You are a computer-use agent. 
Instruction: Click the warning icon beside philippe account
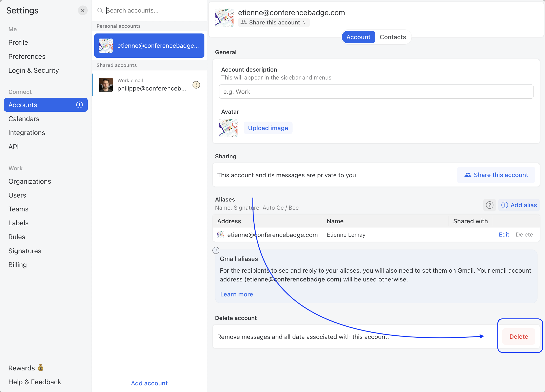[196, 85]
